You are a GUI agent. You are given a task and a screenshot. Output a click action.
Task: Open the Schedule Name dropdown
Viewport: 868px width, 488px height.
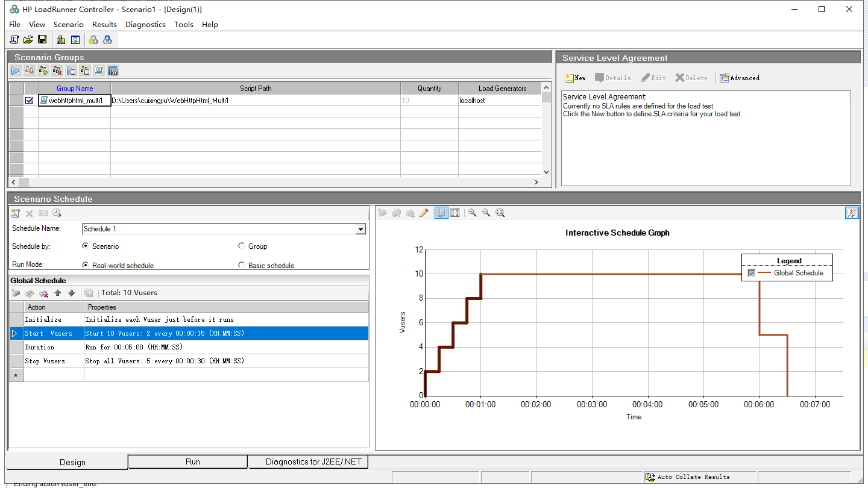pyautogui.click(x=360, y=229)
